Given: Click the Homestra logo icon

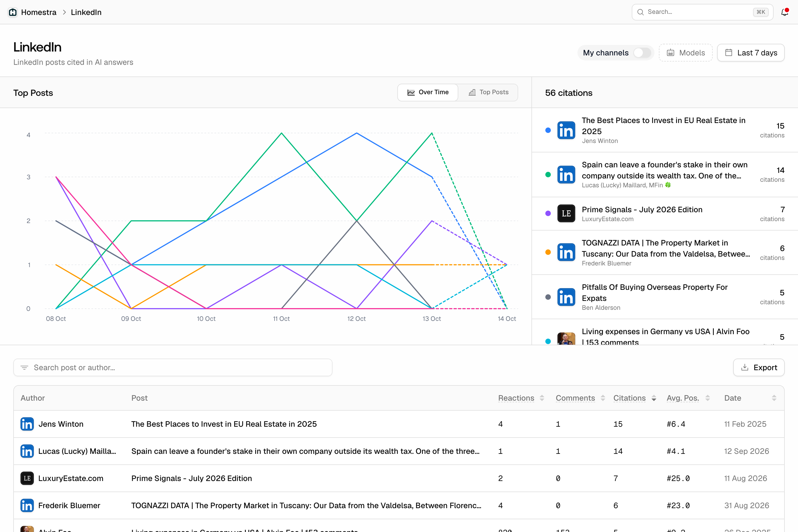Looking at the screenshot, I should point(13,12).
